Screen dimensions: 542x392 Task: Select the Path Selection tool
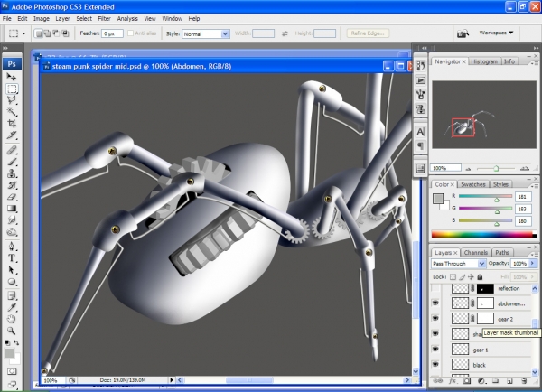coord(12,270)
